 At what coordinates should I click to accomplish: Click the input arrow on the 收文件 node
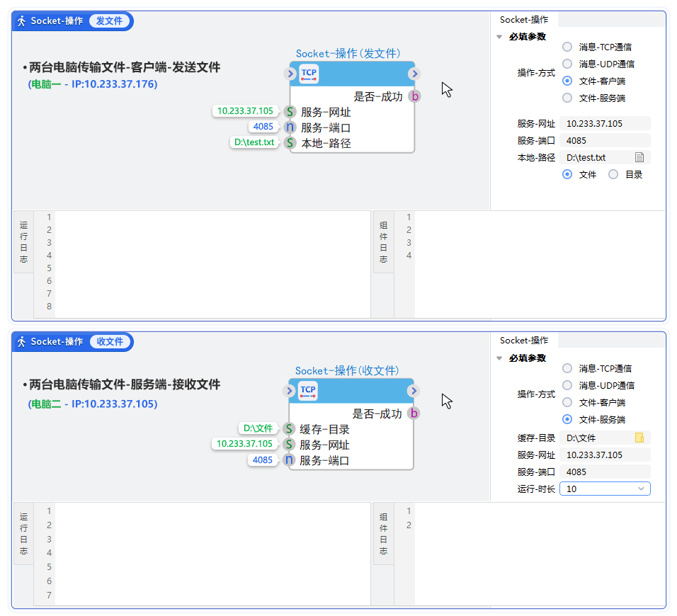click(x=289, y=391)
